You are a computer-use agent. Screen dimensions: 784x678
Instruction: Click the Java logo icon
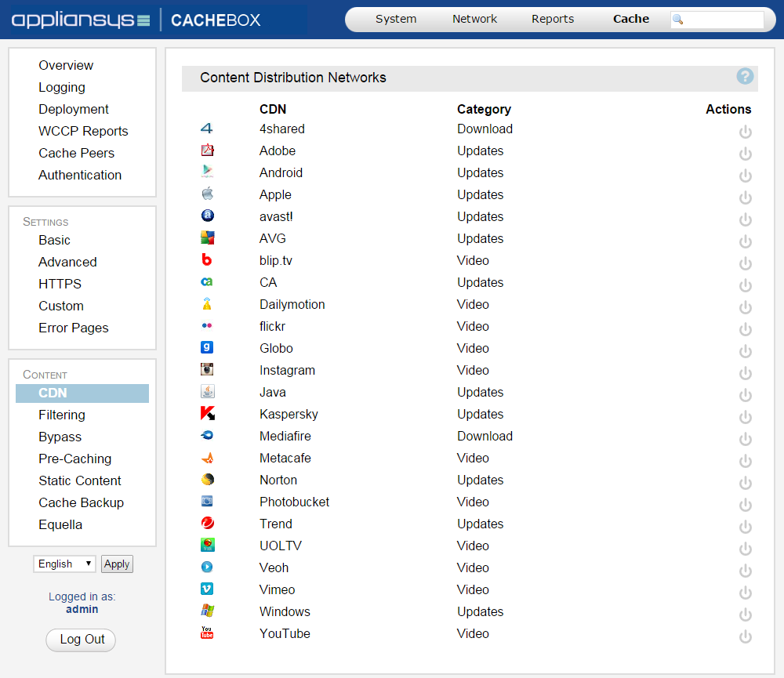point(207,391)
